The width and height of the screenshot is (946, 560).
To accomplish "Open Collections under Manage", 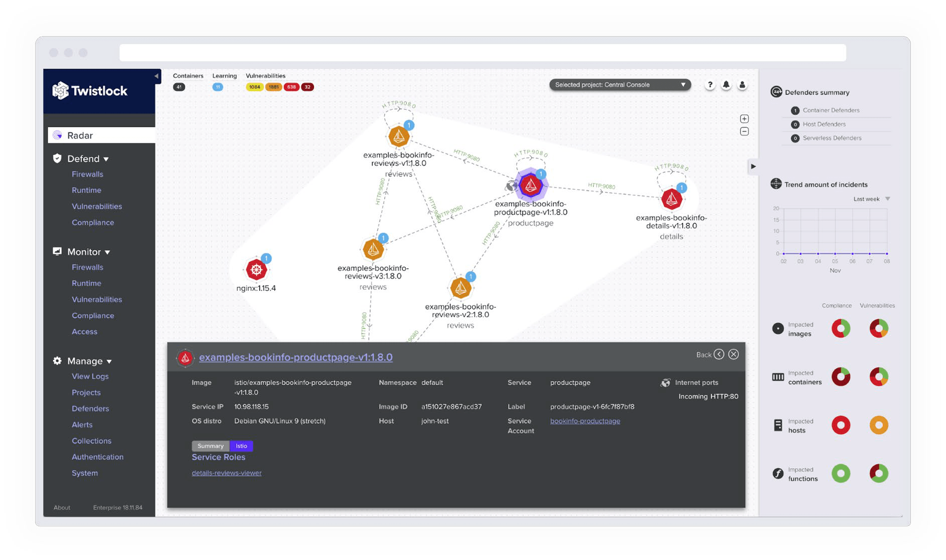I will tap(91, 441).
